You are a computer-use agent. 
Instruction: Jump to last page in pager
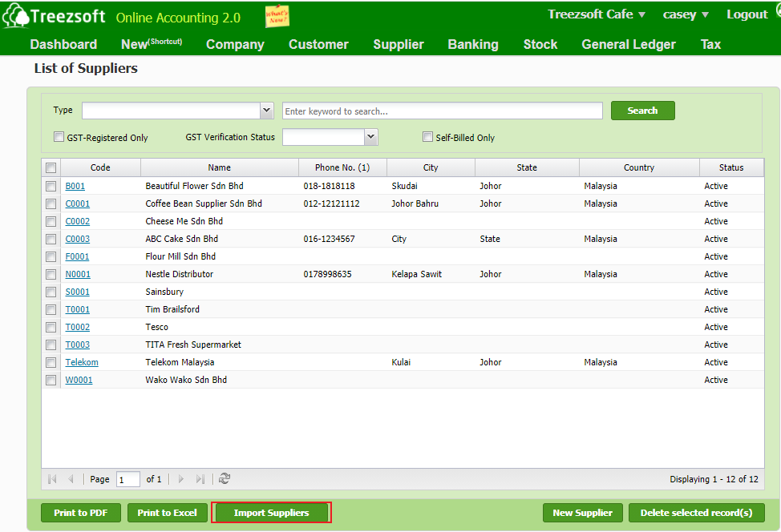[200, 479]
